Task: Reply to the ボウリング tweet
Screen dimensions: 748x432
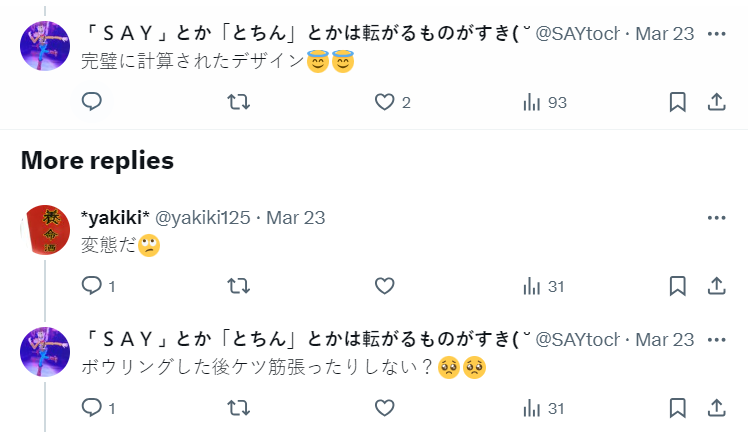Action: click(92, 408)
